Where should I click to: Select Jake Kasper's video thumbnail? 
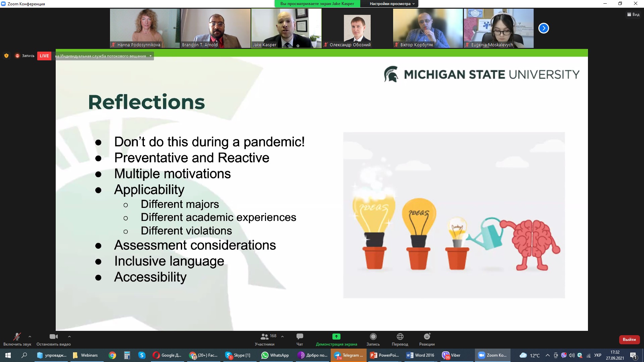(286, 28)
